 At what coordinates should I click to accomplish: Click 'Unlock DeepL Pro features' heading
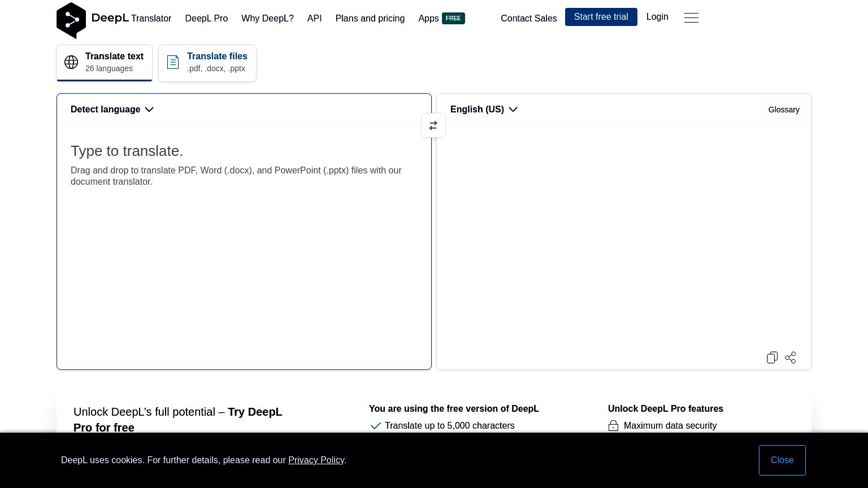click(x=666, y=409)
